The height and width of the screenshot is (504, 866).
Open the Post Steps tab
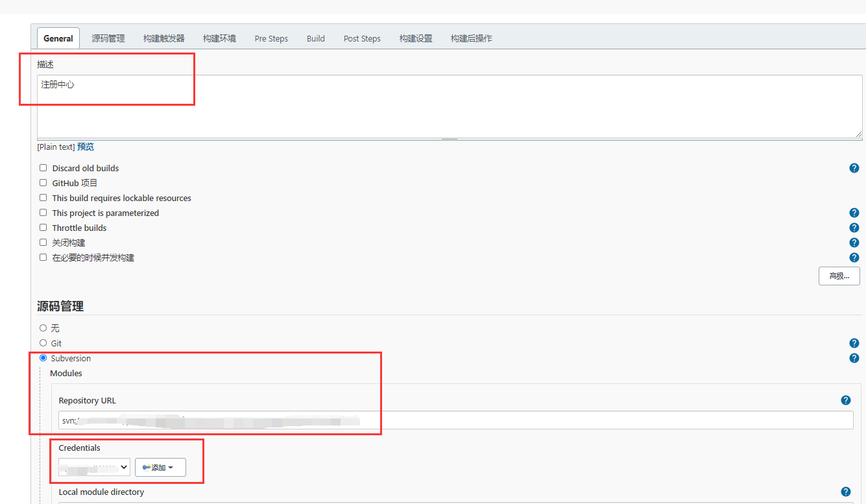click(x=362, y=38)
